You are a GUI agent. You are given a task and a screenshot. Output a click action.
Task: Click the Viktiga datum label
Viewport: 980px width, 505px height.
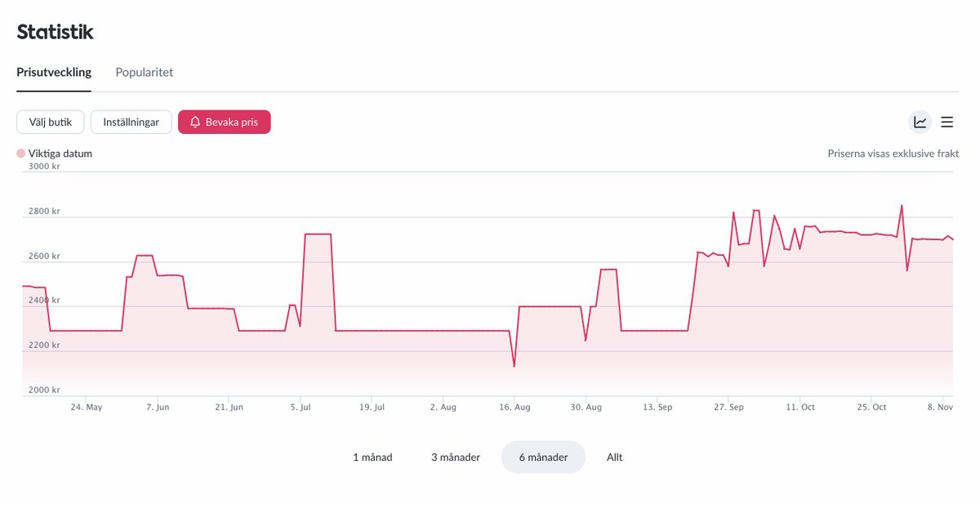(60, 154)
